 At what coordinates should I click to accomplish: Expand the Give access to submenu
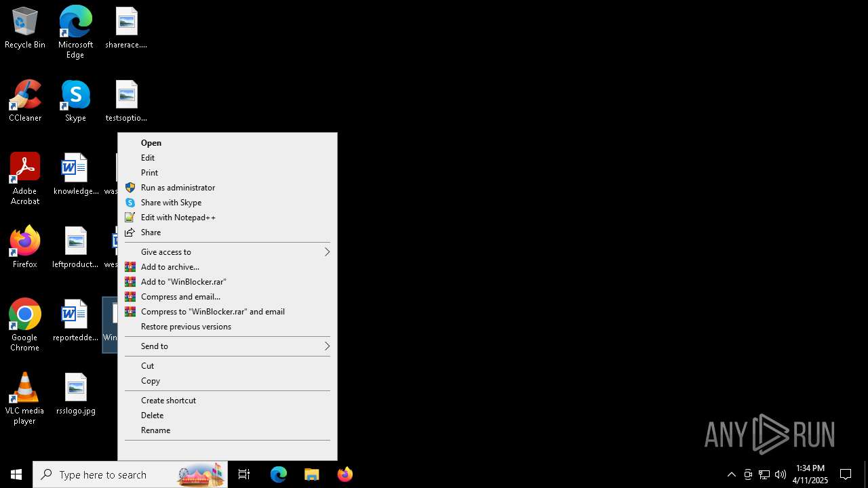tap(227, 252)
